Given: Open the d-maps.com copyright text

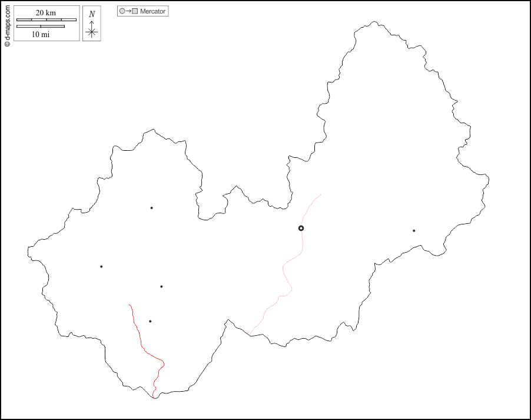Looking at the screenshot, I should click(7, 26).
